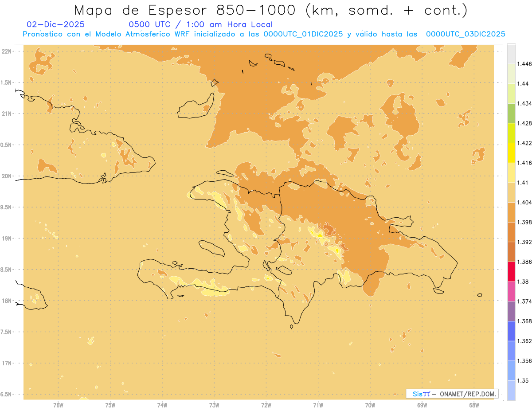
Task: Click the colorbar value '1.428'
Action: [x=524, y=123]
